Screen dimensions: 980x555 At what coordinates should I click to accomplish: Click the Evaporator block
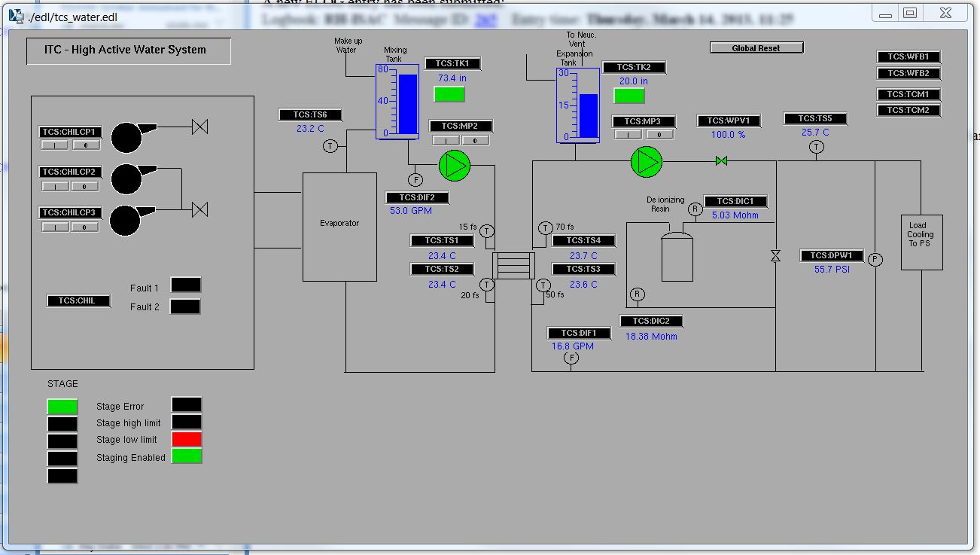click(x=339, y=227)
